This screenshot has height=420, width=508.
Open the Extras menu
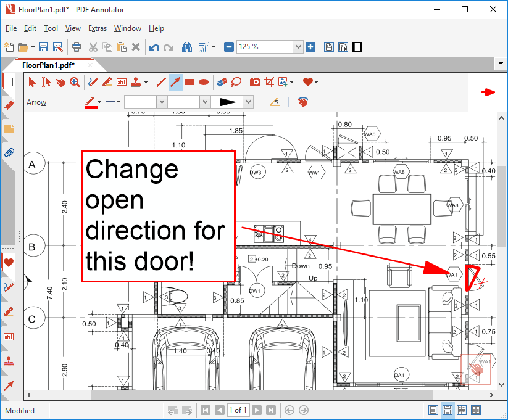pos(98,28)
